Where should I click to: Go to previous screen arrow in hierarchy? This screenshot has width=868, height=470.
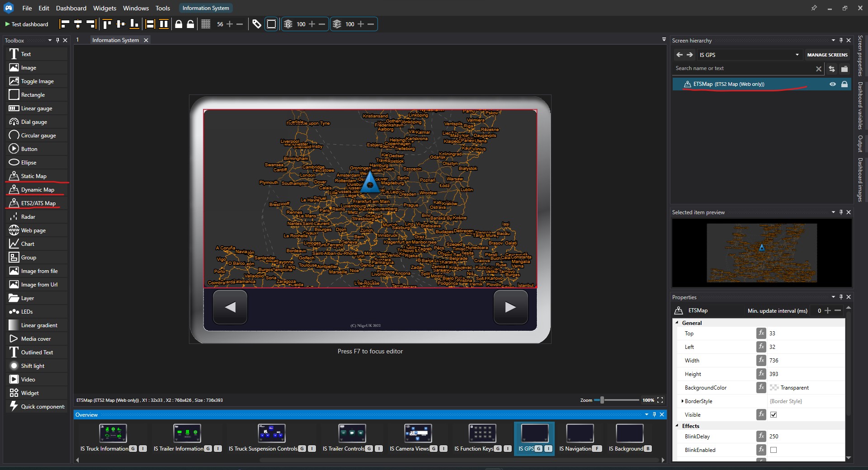tap(679, 55)
